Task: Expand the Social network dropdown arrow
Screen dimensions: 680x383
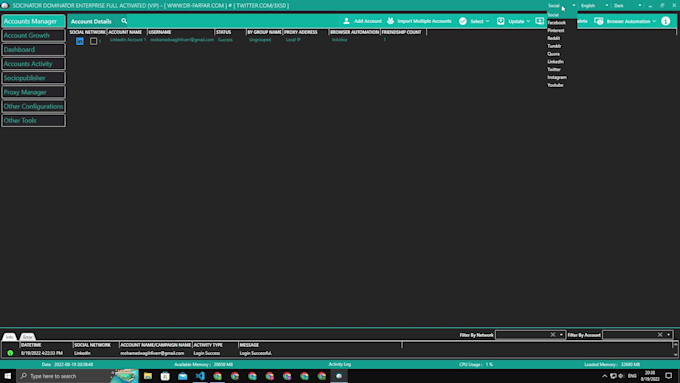Action: (574, 6)
